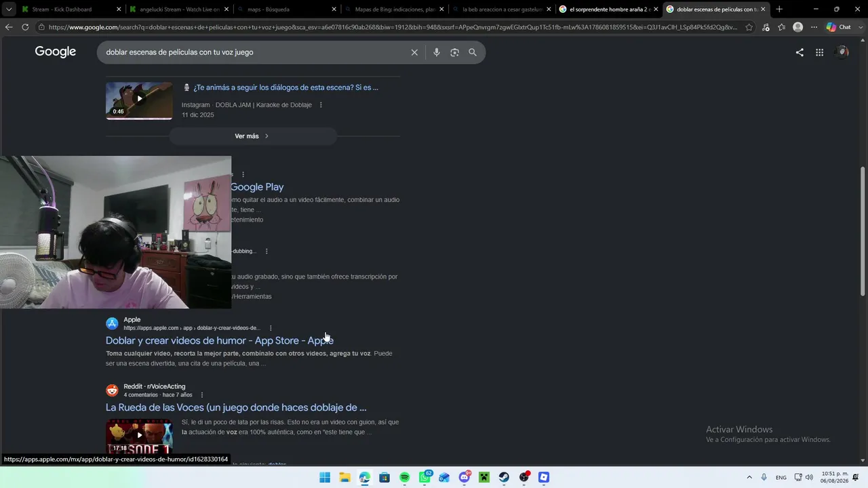Open the Windows Start menu
Viewport: 868px width, 488px height.
pos(325,477)
